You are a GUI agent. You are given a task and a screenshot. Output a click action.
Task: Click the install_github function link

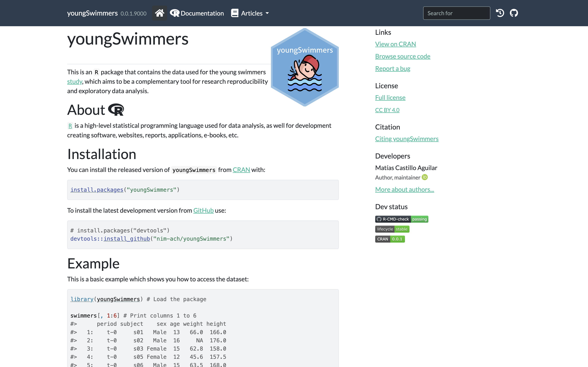tap(127, 239)
